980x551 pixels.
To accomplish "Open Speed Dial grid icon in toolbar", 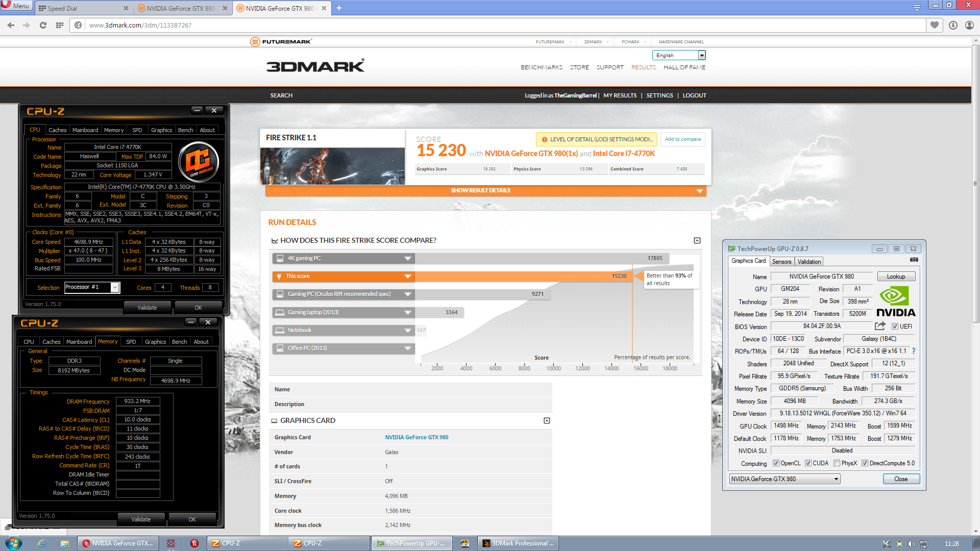I will click(59, 25).
